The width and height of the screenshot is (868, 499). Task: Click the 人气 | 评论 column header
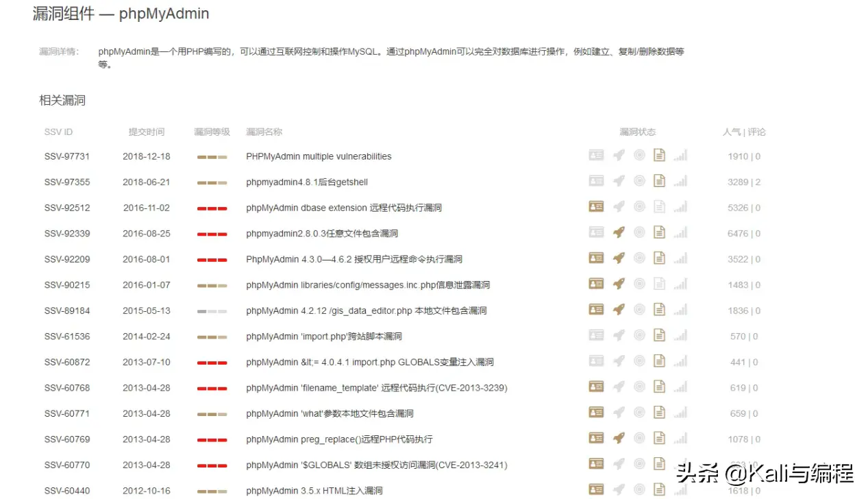(x=744, y=132)
